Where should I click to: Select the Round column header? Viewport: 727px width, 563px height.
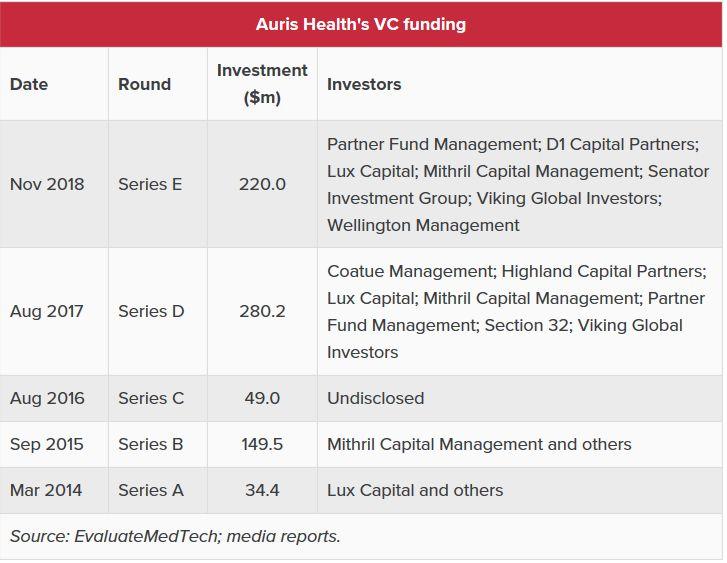pyautogui.click(x=144, y=84)
